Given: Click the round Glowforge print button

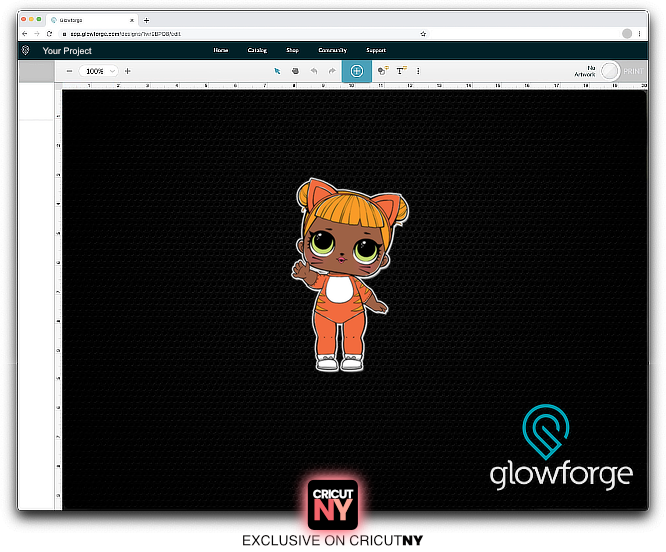Looking at the screenshot, I should (x=610, y=71).
